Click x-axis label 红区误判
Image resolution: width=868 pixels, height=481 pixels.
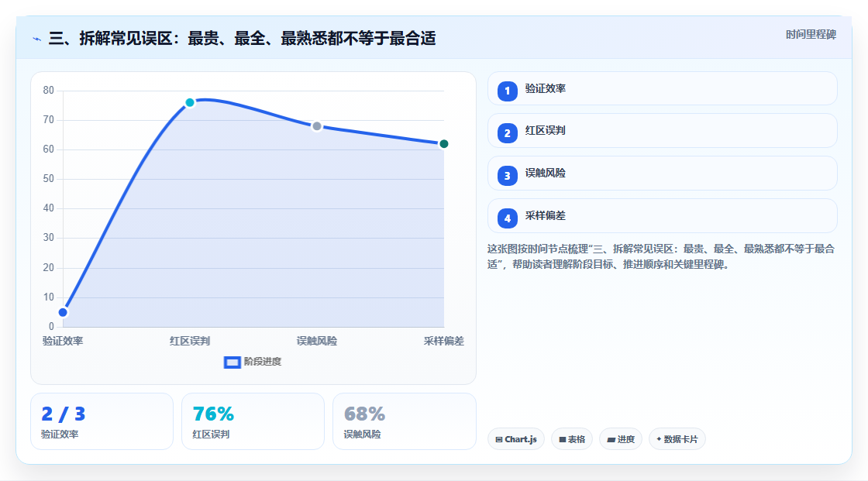190,341
